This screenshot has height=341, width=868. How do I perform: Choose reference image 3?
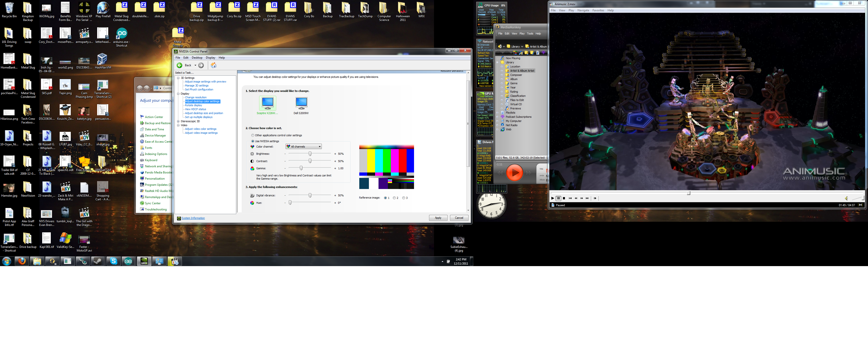tap(404, 198)
